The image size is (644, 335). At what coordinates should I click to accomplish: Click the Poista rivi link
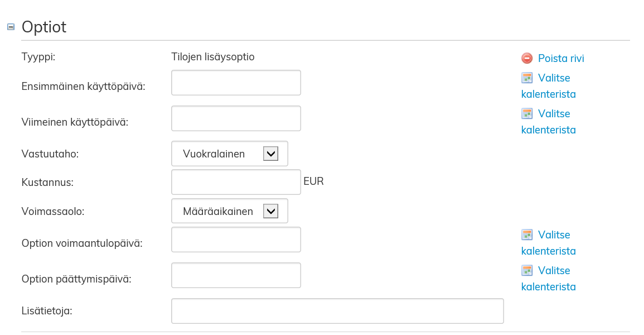[x=560, y=59]
